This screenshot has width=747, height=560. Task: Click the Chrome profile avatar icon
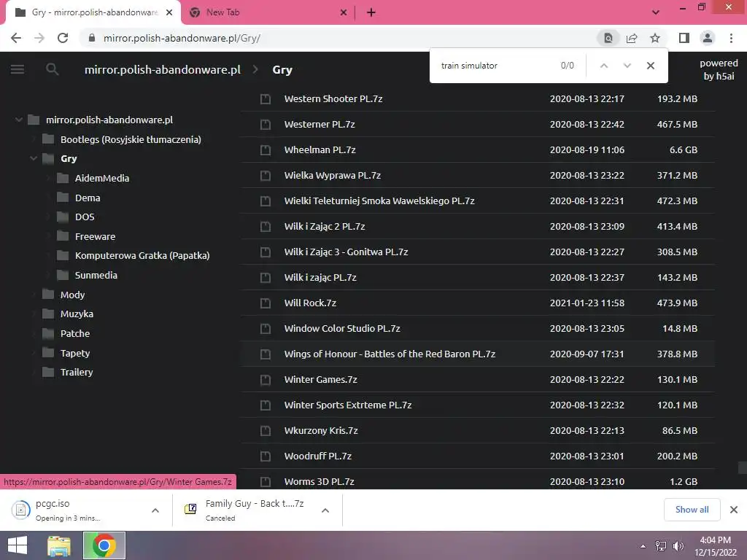(x=708, y=38)
